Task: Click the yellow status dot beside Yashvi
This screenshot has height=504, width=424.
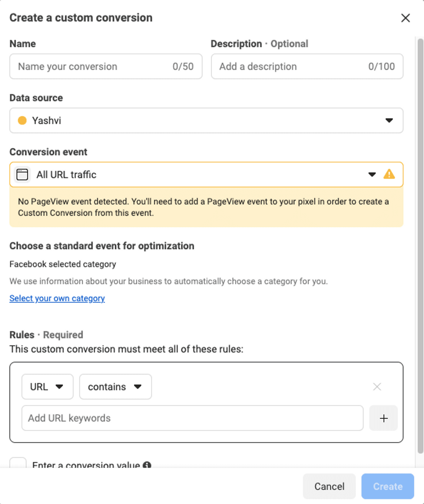Action: [22, 120]
